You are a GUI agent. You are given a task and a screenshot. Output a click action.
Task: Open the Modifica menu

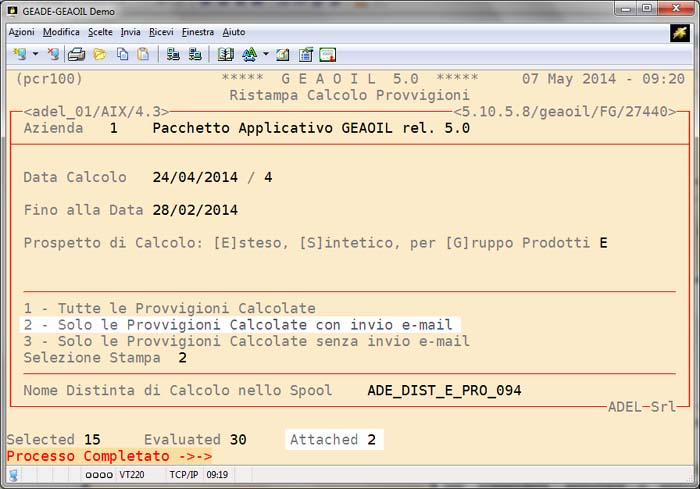pos(61,32)
